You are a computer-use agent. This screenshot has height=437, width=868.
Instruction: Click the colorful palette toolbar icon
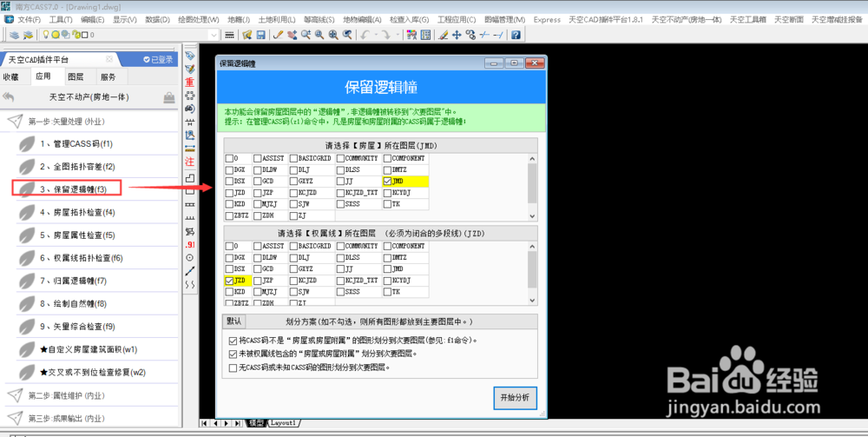(x=411, y=35)
